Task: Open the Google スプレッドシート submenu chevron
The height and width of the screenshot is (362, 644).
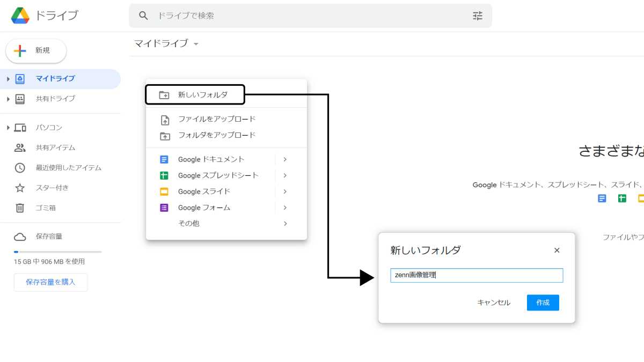Action: pyautogui.click(x=285, y=175)
